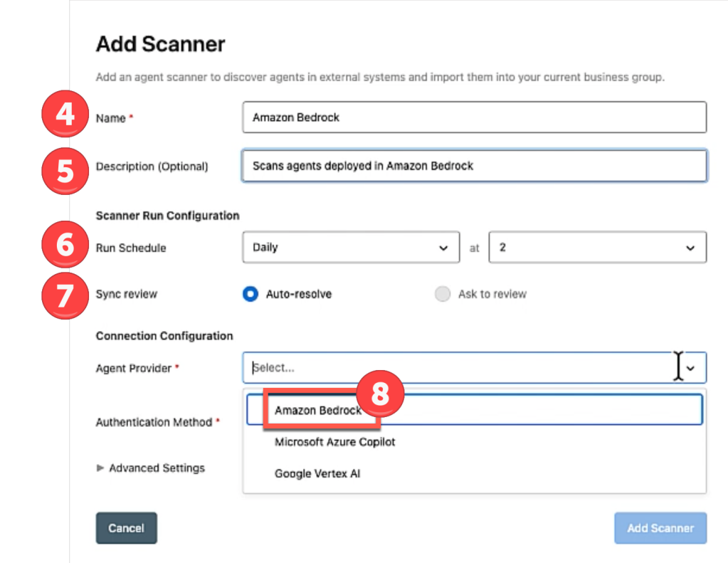Click the Cancel button
Viewport: 728px width, 563px height.
click(126, 528)
